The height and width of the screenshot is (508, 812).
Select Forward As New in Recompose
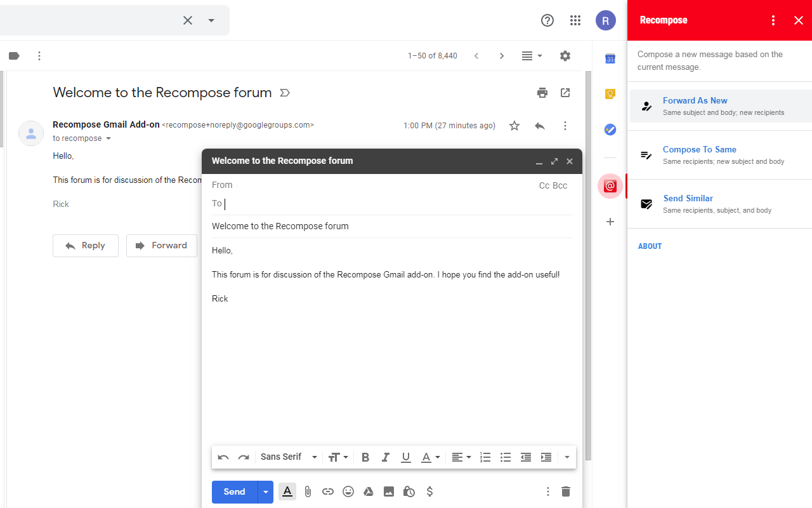(x=721, y=106)
